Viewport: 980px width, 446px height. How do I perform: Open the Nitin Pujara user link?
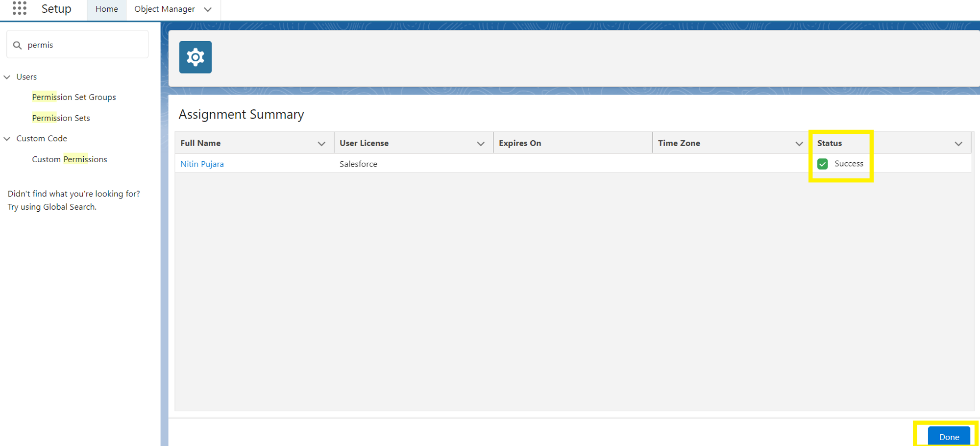(x=202, y=164)
